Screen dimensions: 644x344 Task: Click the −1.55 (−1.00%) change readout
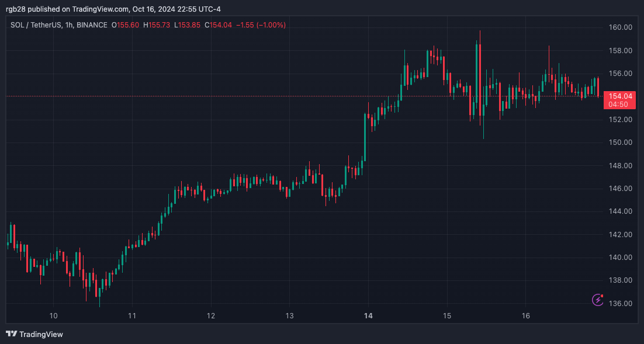point(261,25)
